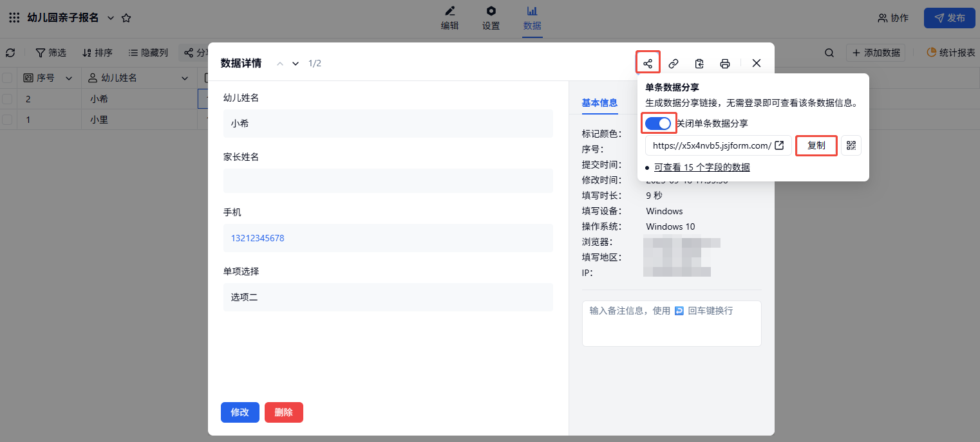The width and height of the screenshot is (980, 442).
Task: Expand the form title dropdown arrow
Action: point(110,18)
